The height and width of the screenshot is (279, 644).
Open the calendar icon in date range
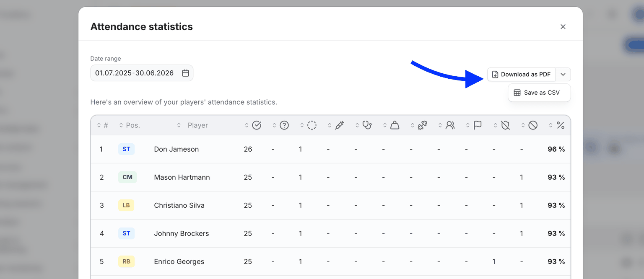(185, 73)
